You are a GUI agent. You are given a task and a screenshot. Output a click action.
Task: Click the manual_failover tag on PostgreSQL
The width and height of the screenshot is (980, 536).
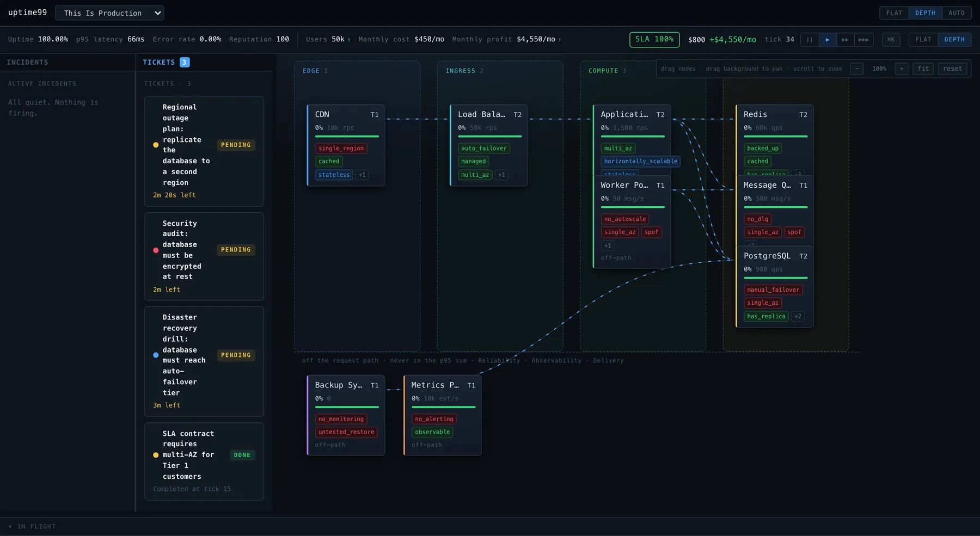coord(773,289)
